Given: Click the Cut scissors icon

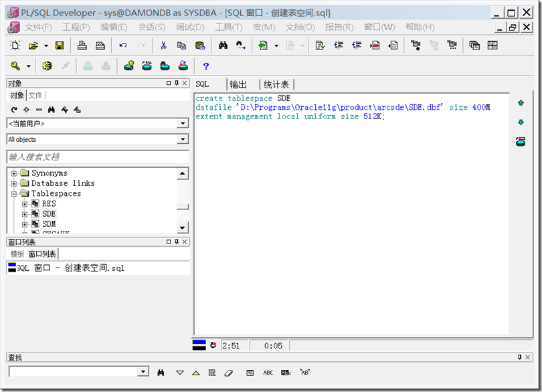Looking at the screenshot, I should pyautogui.click(x=163, y=45).
